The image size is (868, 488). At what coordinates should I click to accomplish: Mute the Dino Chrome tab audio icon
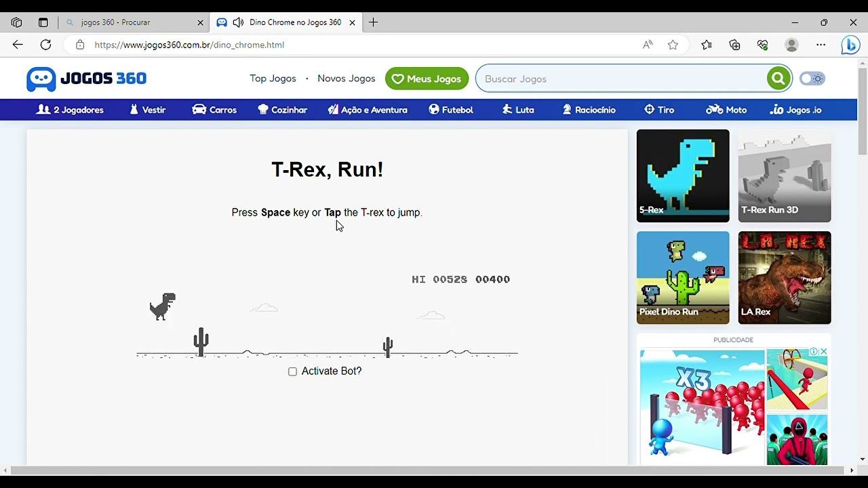coord(238,22)
